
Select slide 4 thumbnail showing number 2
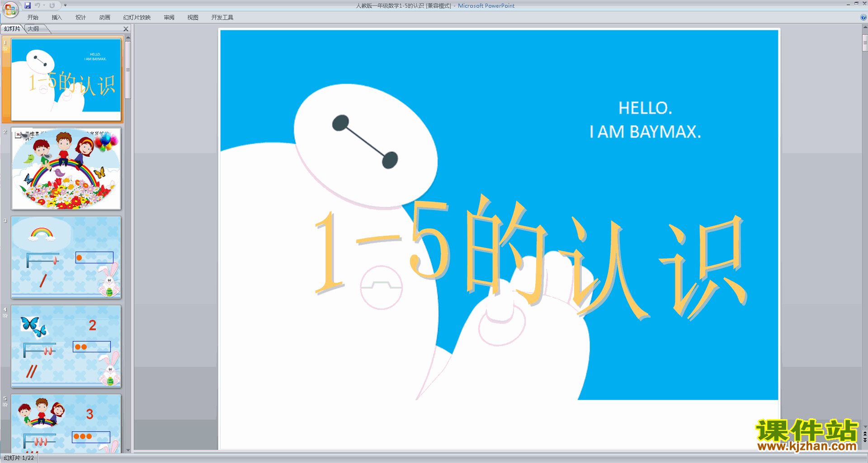[x=66, y=346]
